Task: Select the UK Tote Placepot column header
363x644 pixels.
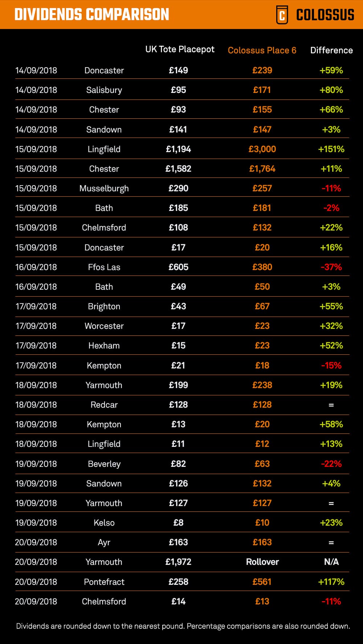Action: click(180, 49)
